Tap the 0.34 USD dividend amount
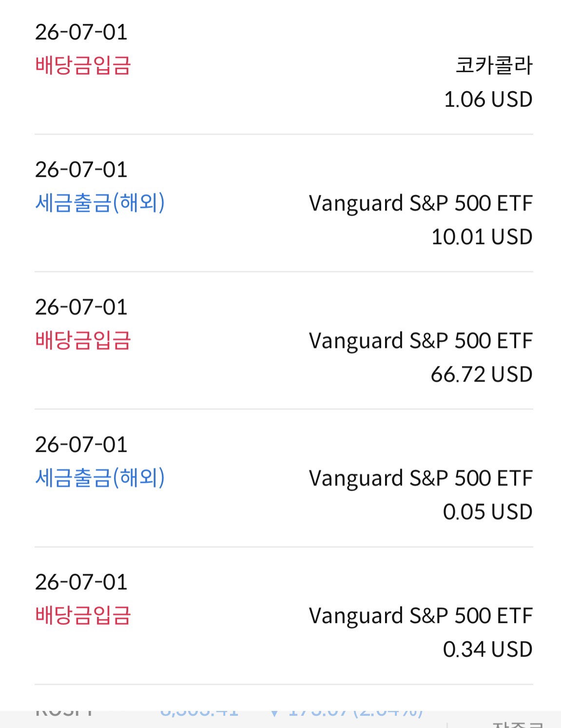Screen dimensions: 561x728 [x=487, y=649]
